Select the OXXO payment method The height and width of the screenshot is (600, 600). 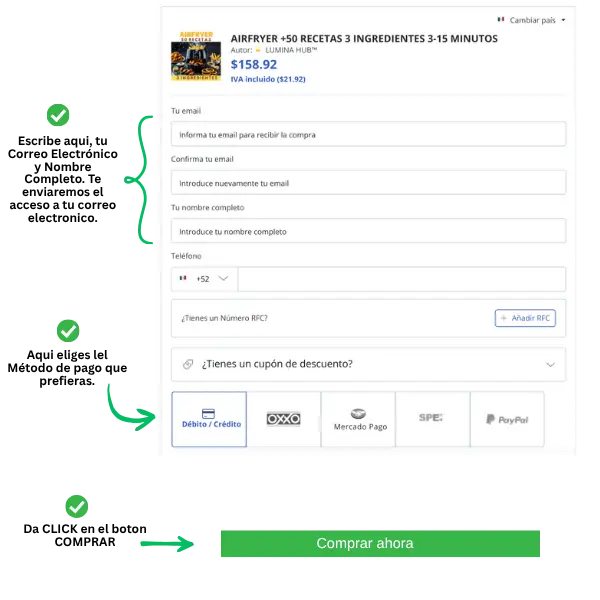284,419
